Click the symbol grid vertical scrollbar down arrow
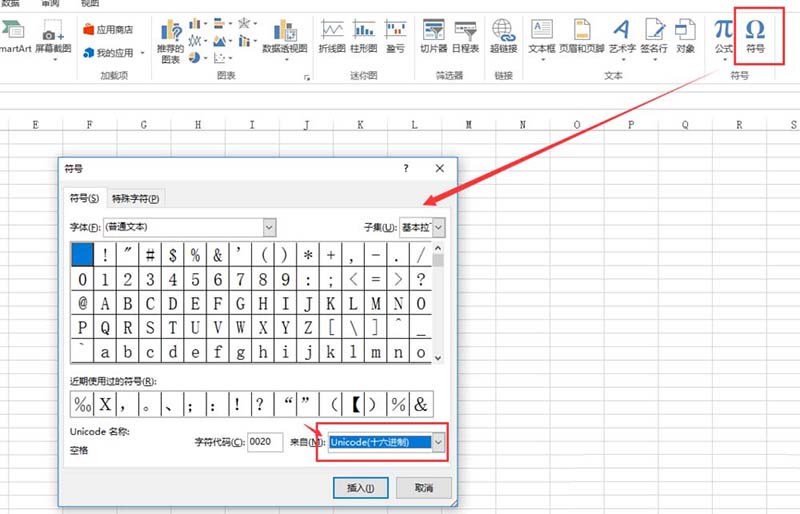The width and height of the screenshot is (800, 514). [438, 357]
